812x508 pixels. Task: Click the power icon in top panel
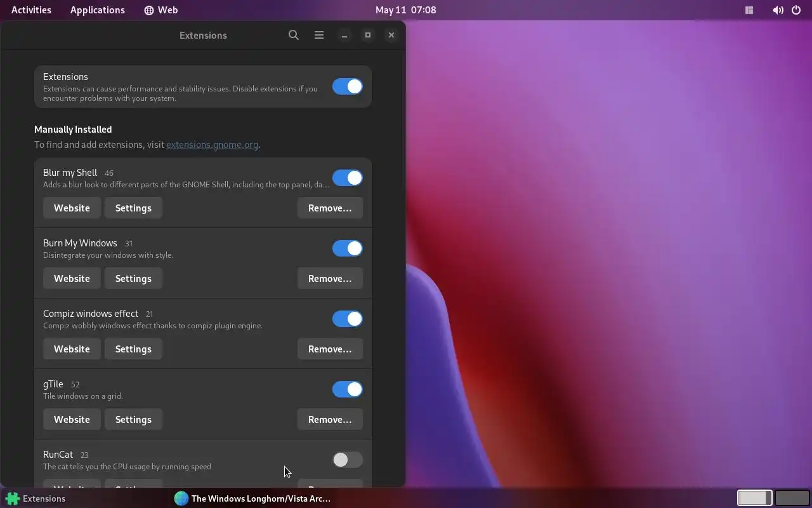pos(796,10)
